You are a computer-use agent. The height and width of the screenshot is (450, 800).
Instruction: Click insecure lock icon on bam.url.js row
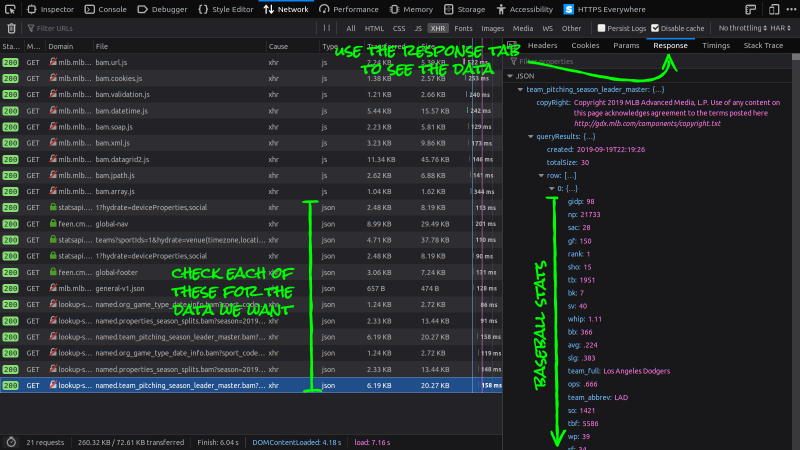[53, 62]
